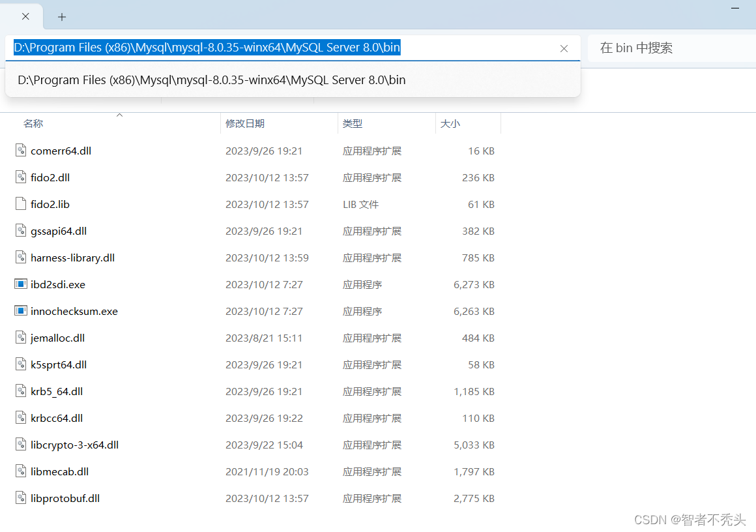Image resolution: width=756 pixels, height=532 pixels.
Task: Click the size value 5,033 KB
Action: 474,445
